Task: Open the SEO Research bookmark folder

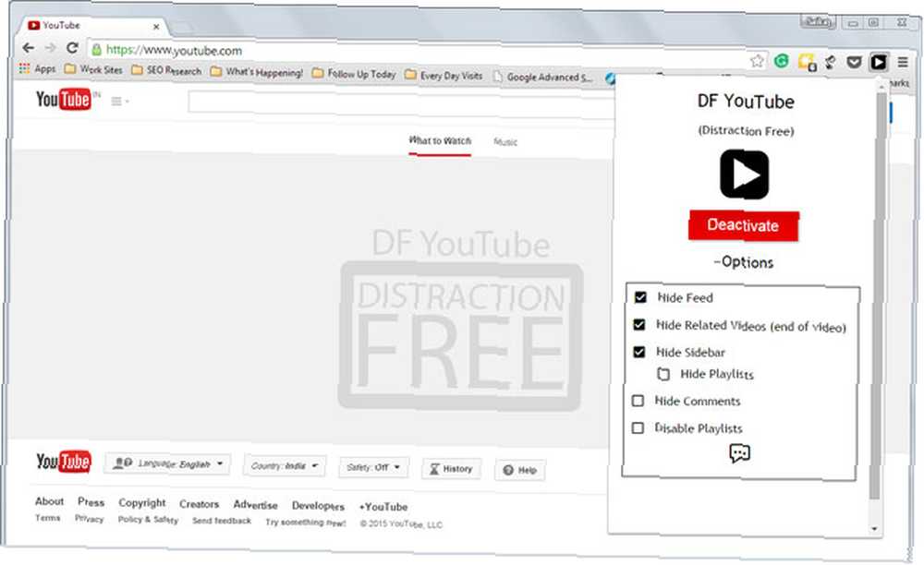Action: tap(166, 70)
